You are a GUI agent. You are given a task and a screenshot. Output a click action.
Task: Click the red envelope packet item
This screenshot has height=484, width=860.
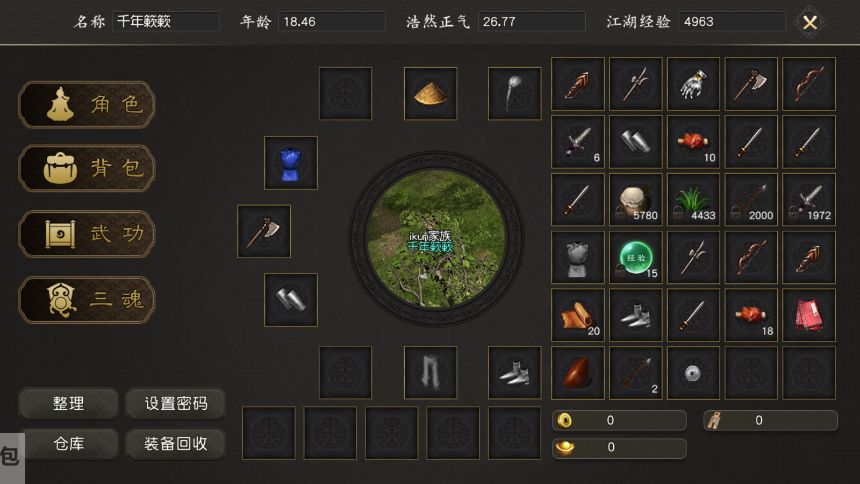[809, 316]
